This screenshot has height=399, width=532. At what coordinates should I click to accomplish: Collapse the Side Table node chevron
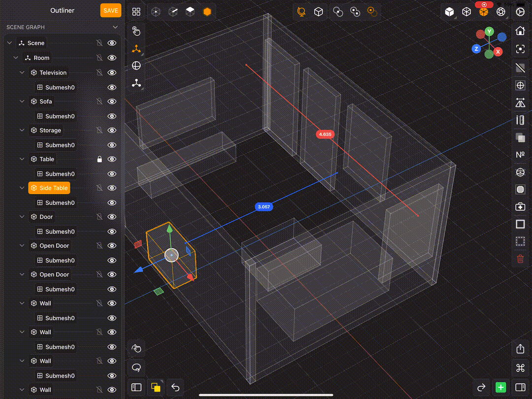[x=22, y=188]
